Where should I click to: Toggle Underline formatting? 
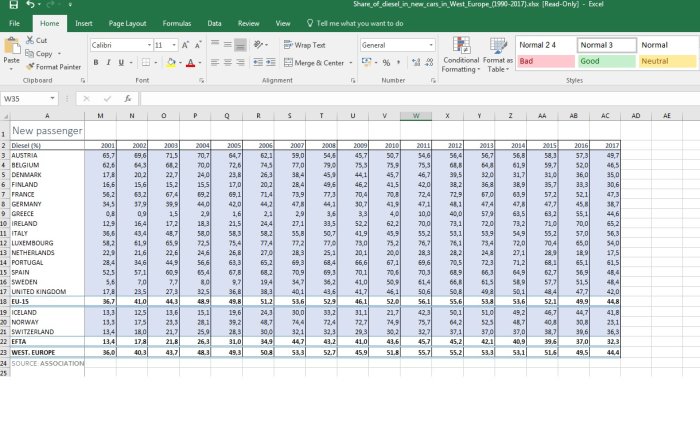pos(121,63)
